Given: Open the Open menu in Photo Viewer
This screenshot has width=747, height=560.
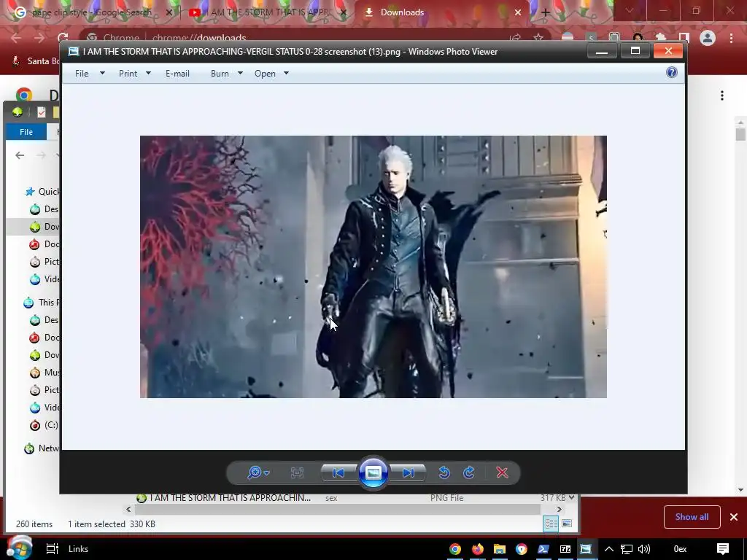Looking at the screenshot, I should click(x=265, y=74).
